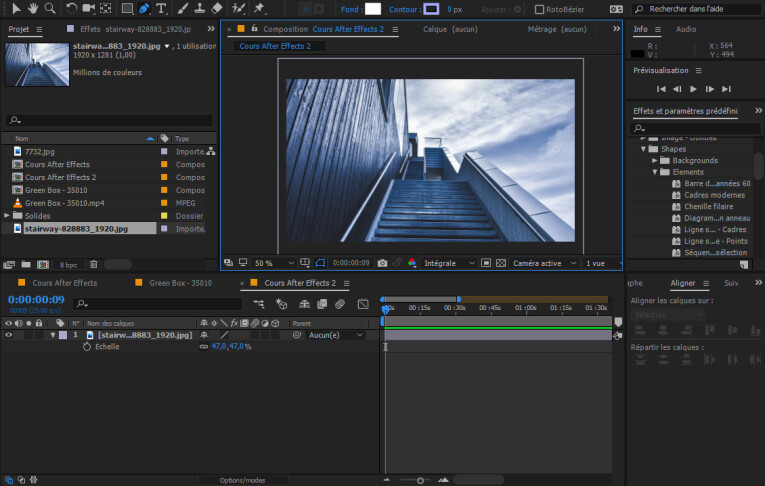This screenshot has height=486, width=765.
Task: Select the Eraser tool
Action: pyautogui.click(x=217, y=8)
